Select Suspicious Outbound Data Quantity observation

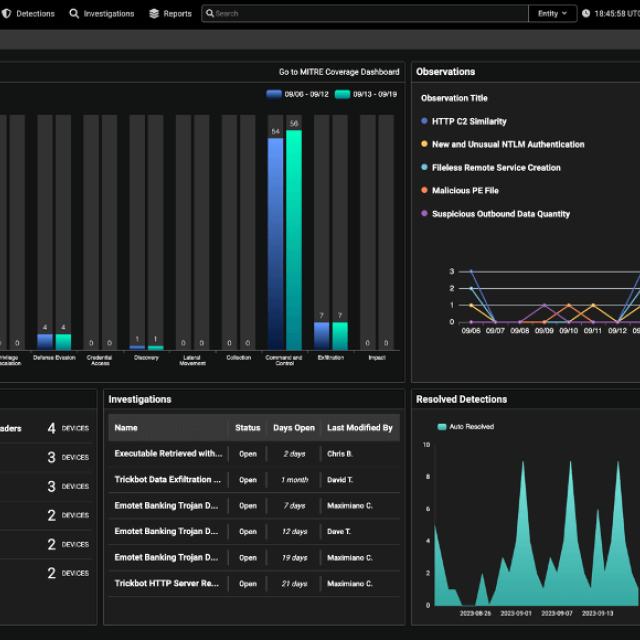tap(501, 214)
